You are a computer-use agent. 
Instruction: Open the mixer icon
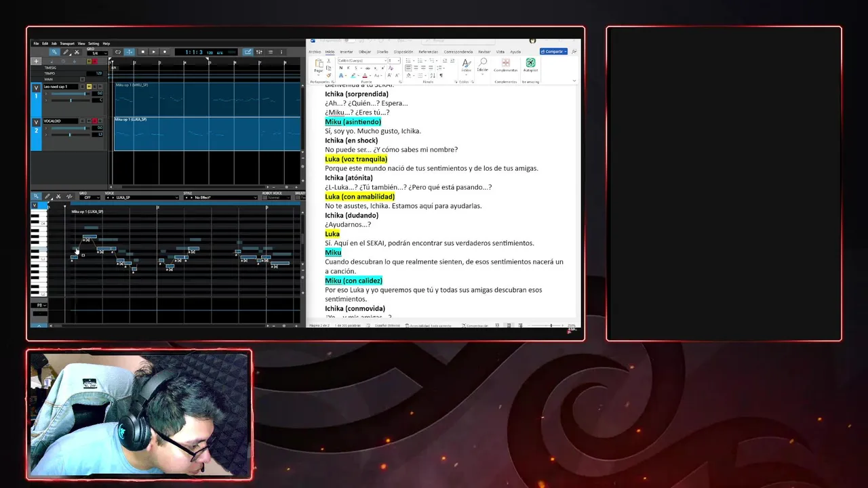[259, 52]
